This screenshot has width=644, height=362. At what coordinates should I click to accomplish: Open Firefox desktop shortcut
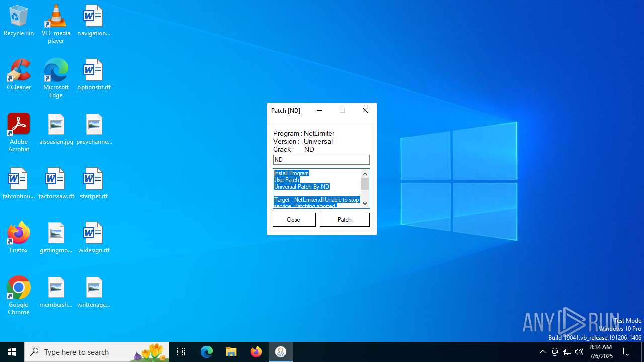coord(19,238)
